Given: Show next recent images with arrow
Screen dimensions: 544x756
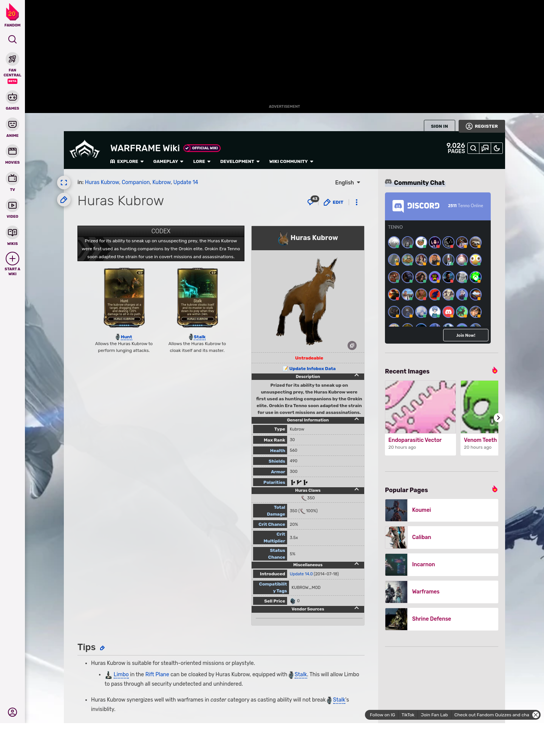Looking at the screenshot, I should pos(498,418).
